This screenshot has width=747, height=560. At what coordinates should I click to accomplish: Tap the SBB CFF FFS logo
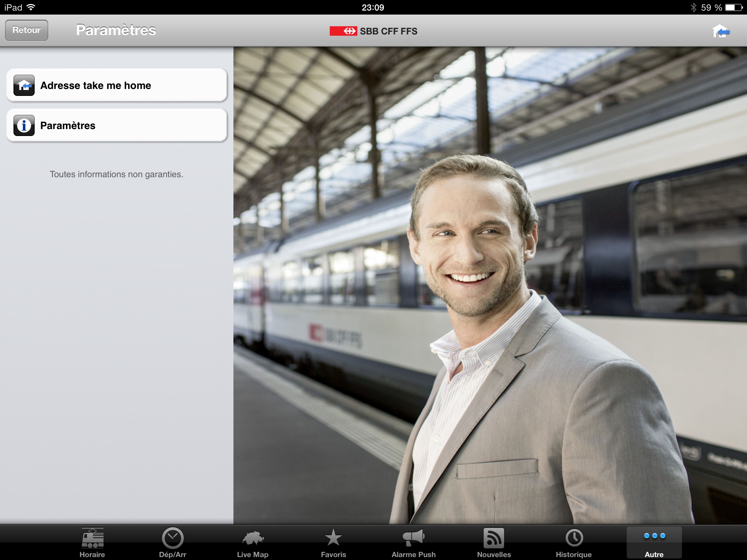(373, 31)
